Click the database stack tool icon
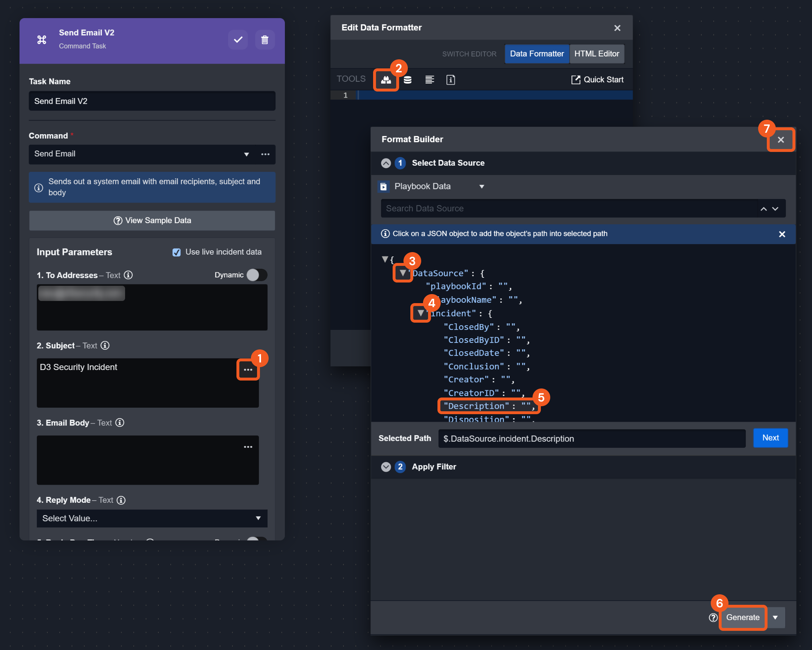 coord(407,80)
